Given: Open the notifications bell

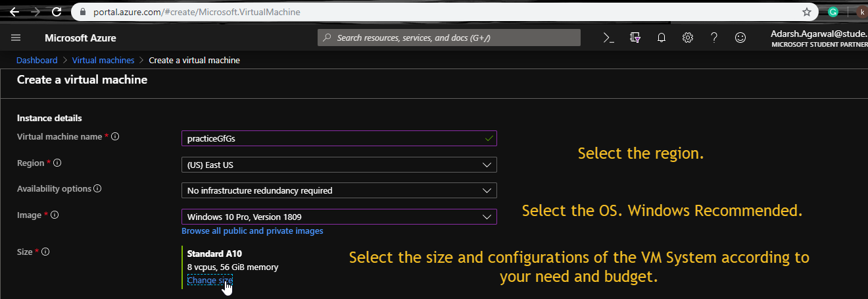Looking at the screenshot, I should point(662,38).
